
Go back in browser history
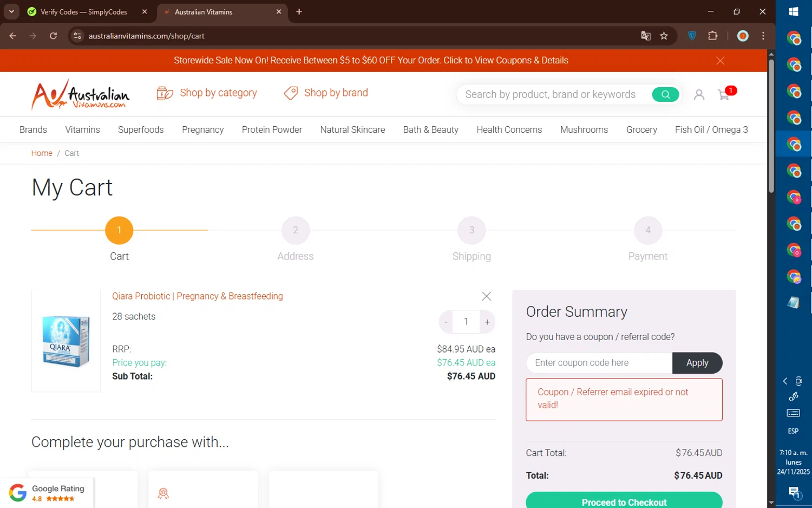(13, 36)
